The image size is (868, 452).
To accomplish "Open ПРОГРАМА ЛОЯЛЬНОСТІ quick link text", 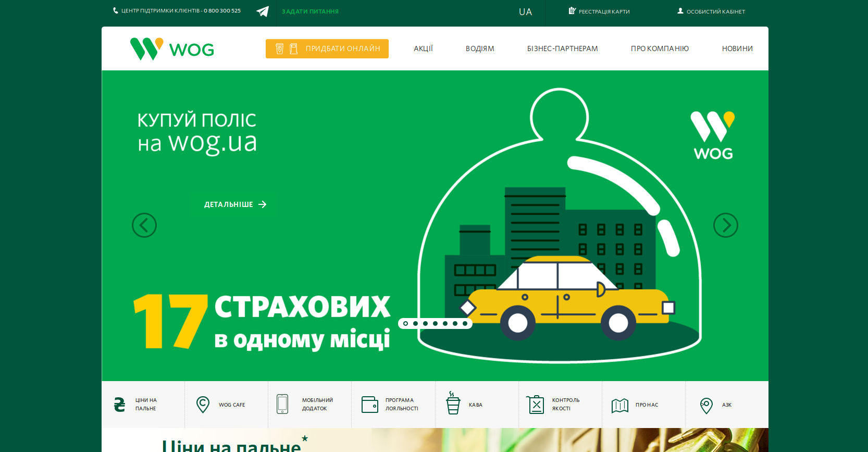I will click(x=402, y=405).
